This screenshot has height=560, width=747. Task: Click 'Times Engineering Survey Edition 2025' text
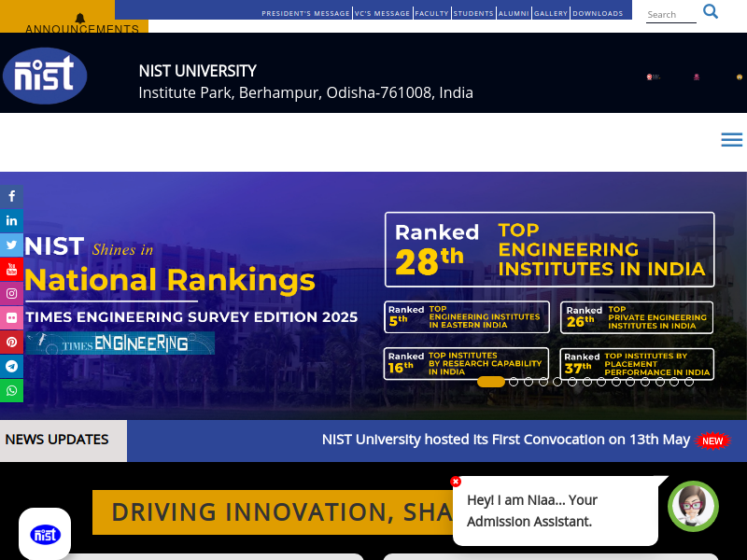pyautogui.click(x=191, y=317)
